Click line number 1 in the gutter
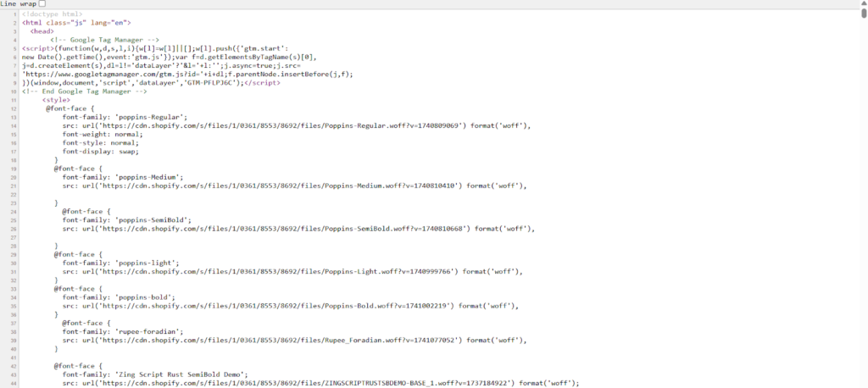This screenshot has width=868, height=388. pyautogui.click(x=16, y=14)
